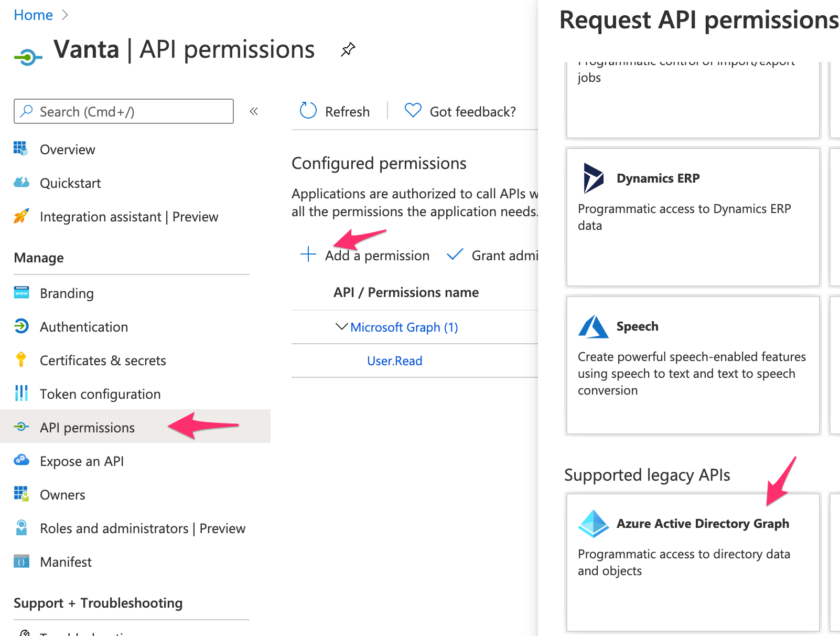The image size is (840, 636).
Task: Click the Token configuration bars icon
Action: (21, 393)
